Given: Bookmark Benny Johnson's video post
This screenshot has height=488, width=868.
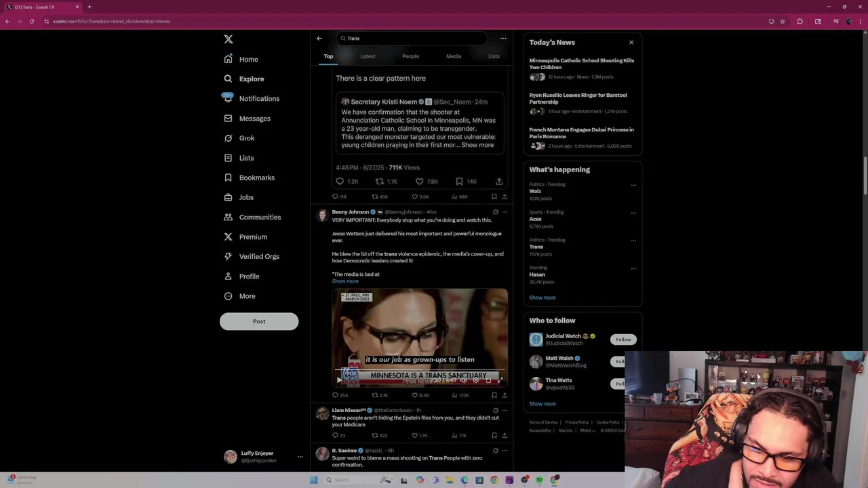Looking at the screenshot, I should 494,395.
